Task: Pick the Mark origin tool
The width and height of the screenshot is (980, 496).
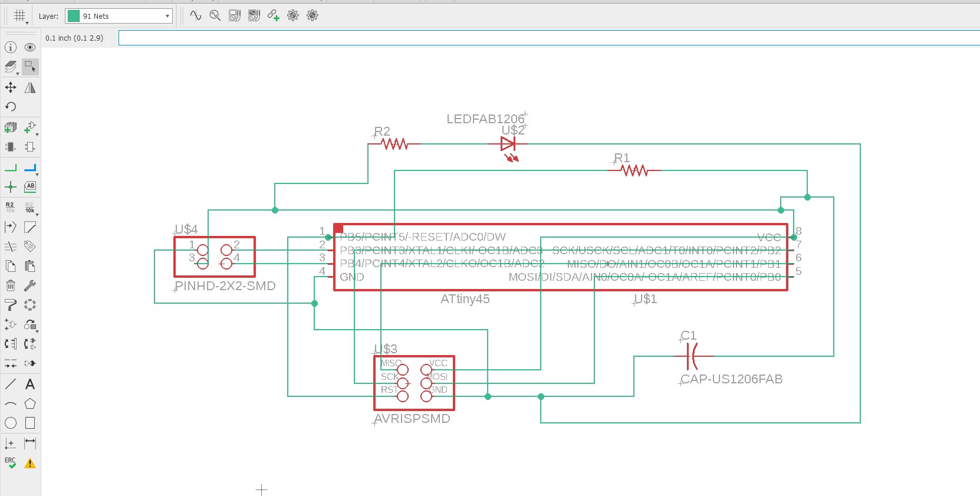Action: [x=11, y=443]
